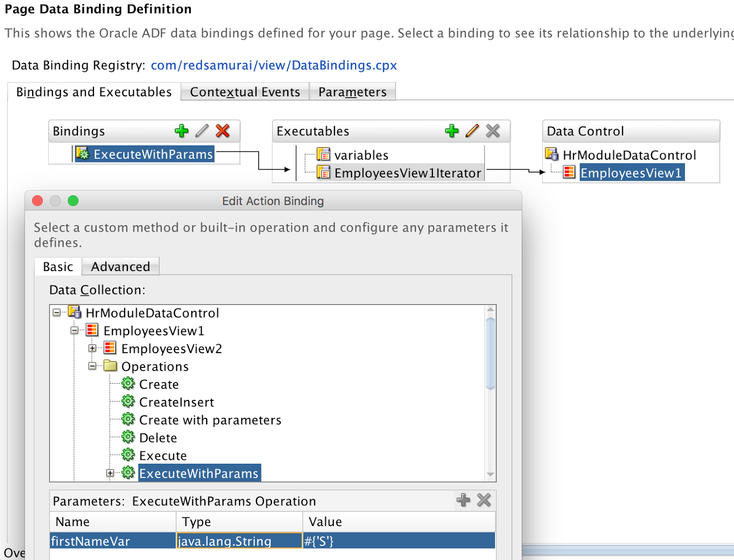
Task: Add a new binding in Bindings panel
Action: [x=182, y=131]
